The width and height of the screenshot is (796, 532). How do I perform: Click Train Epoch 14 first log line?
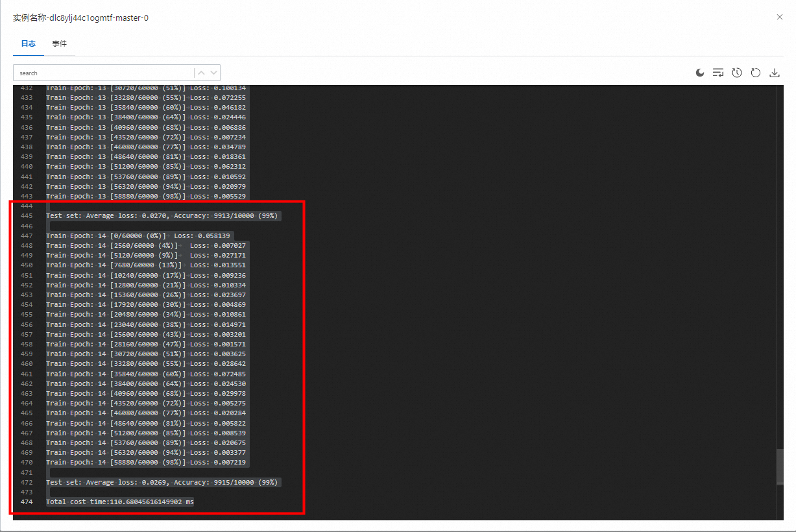click(x=139, y=236)
